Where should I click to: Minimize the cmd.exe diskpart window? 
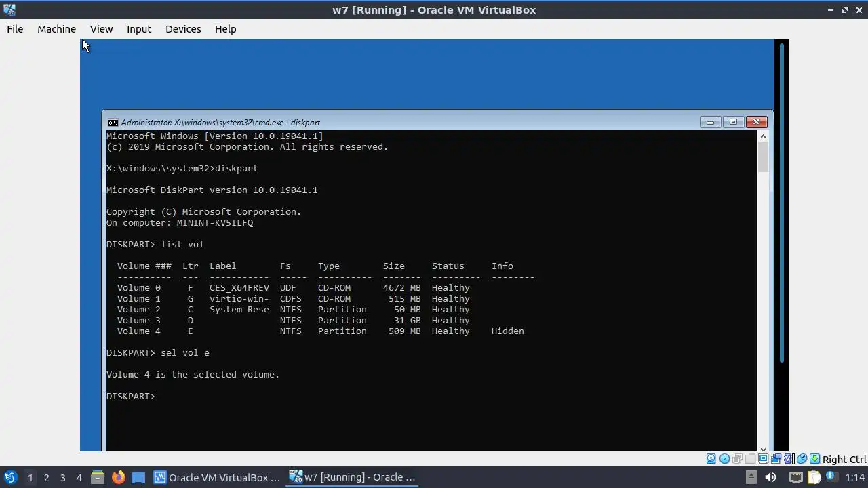pos(710,122)
